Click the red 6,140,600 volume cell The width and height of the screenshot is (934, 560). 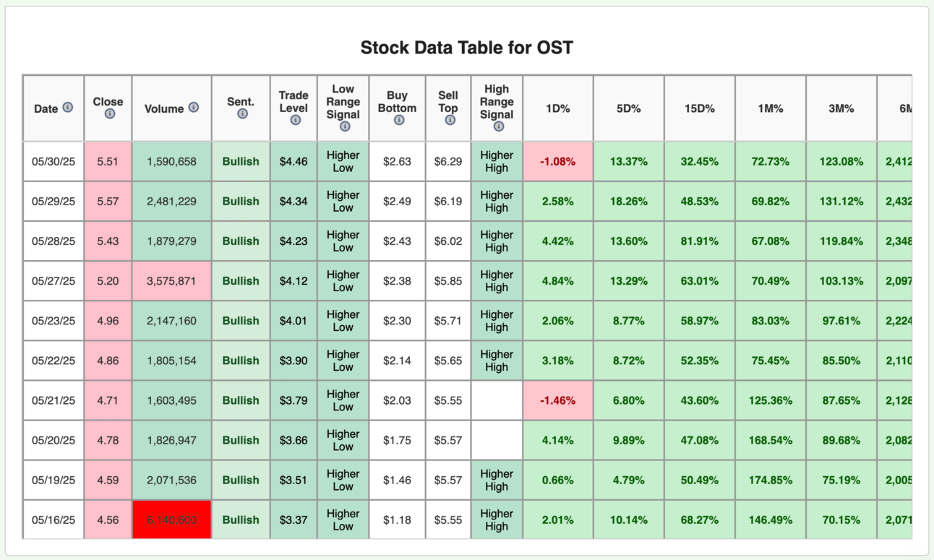[171, 520]
